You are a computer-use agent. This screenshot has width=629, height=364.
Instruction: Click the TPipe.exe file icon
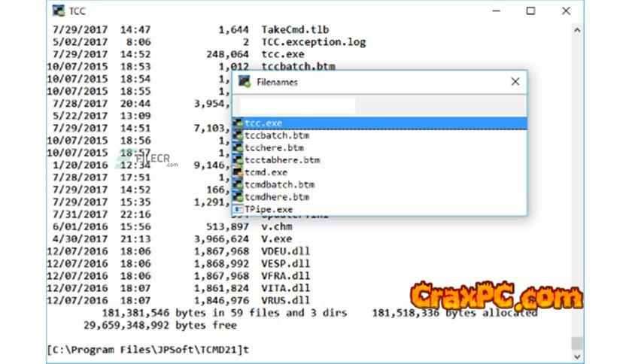[239, 209]
